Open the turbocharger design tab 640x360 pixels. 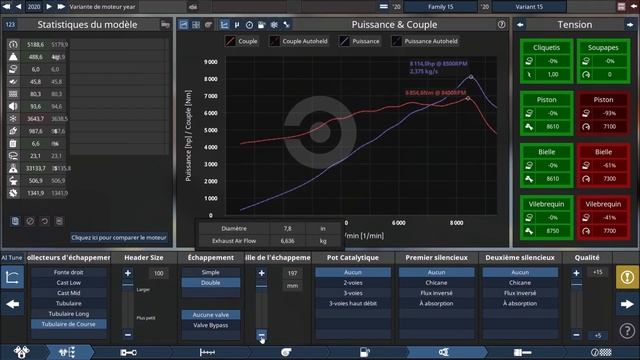pos(286,352)
